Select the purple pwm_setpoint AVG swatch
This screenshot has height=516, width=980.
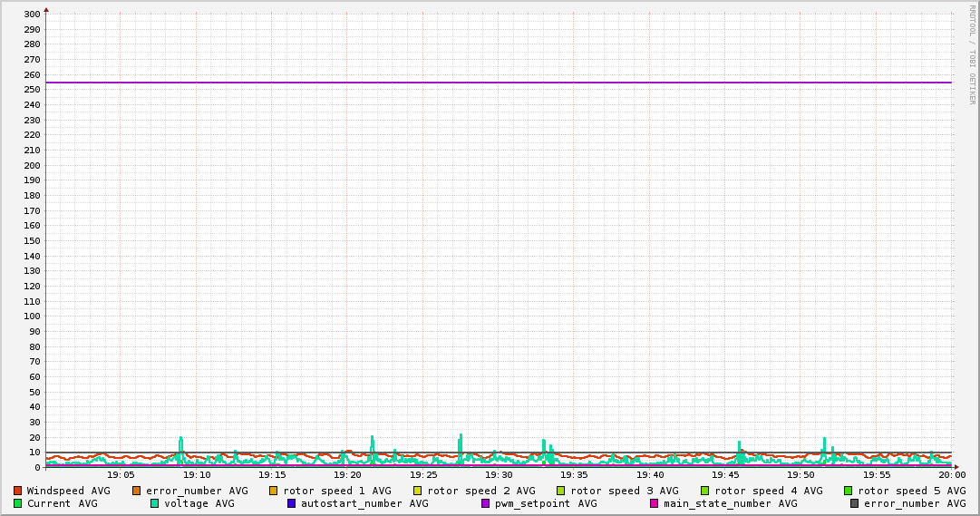click(485, 503)
